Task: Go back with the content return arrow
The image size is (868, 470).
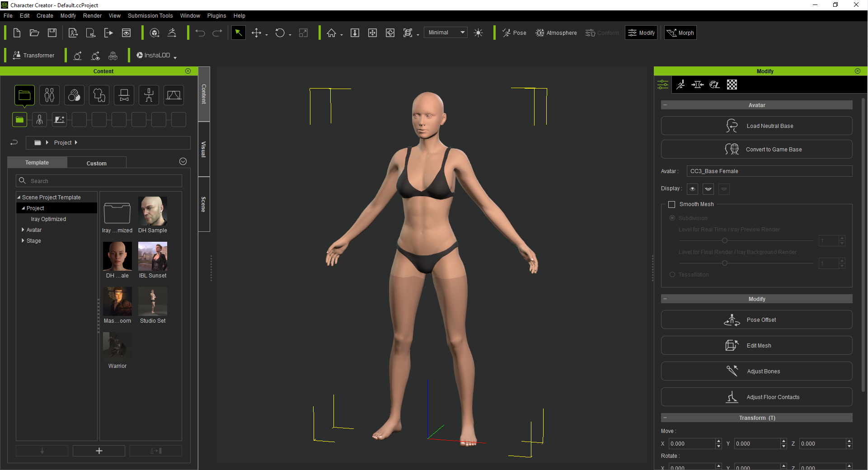Action: coord(14,142)
